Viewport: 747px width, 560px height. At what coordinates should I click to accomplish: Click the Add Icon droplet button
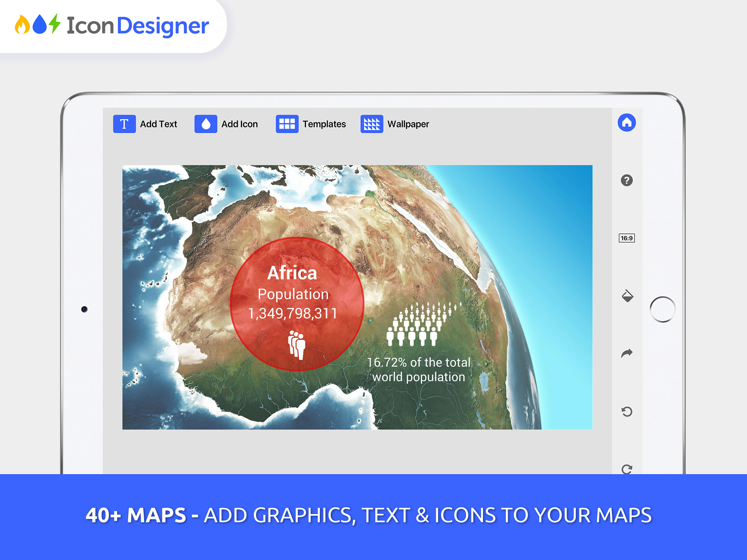click(205, 124)
